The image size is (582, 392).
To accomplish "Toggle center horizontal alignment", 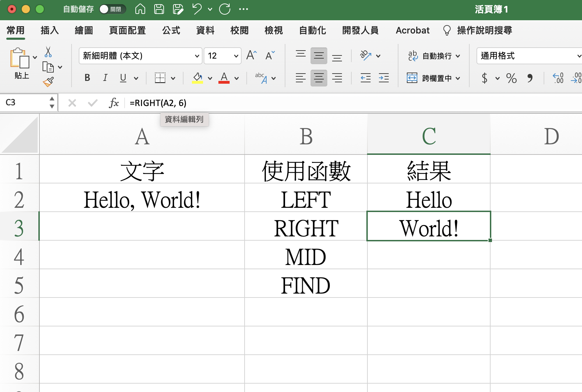I will coord(319,78).
